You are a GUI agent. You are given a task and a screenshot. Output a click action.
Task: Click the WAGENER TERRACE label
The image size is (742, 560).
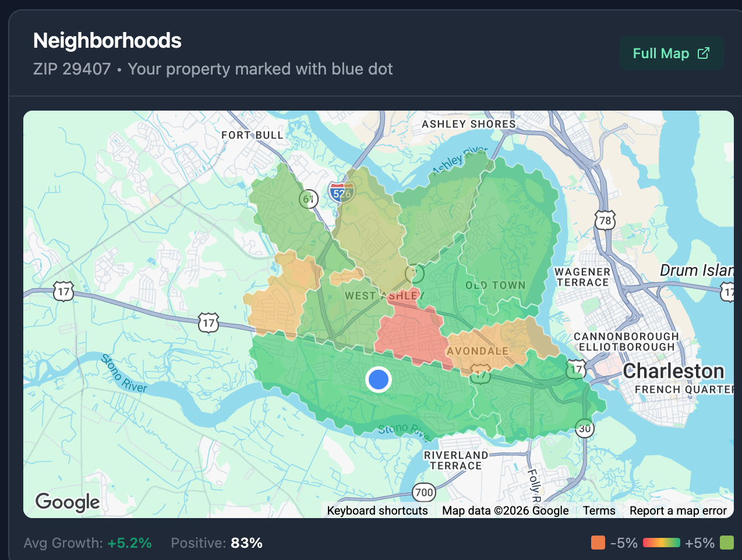pos(582,277)
